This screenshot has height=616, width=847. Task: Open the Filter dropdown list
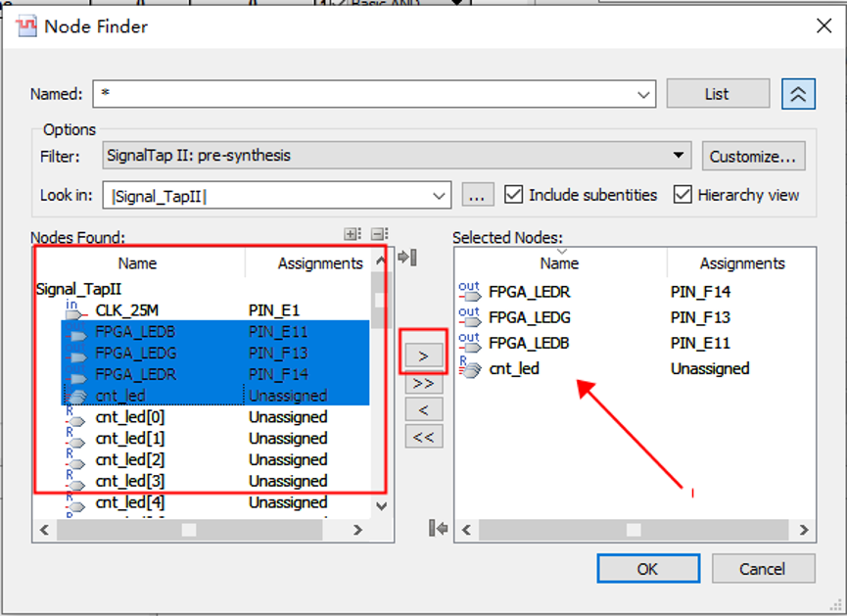click(680, 156)
